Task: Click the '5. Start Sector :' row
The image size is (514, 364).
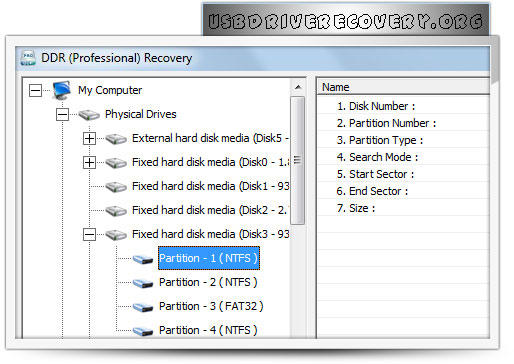Action: pyautogui.click(x=403, y=174)
